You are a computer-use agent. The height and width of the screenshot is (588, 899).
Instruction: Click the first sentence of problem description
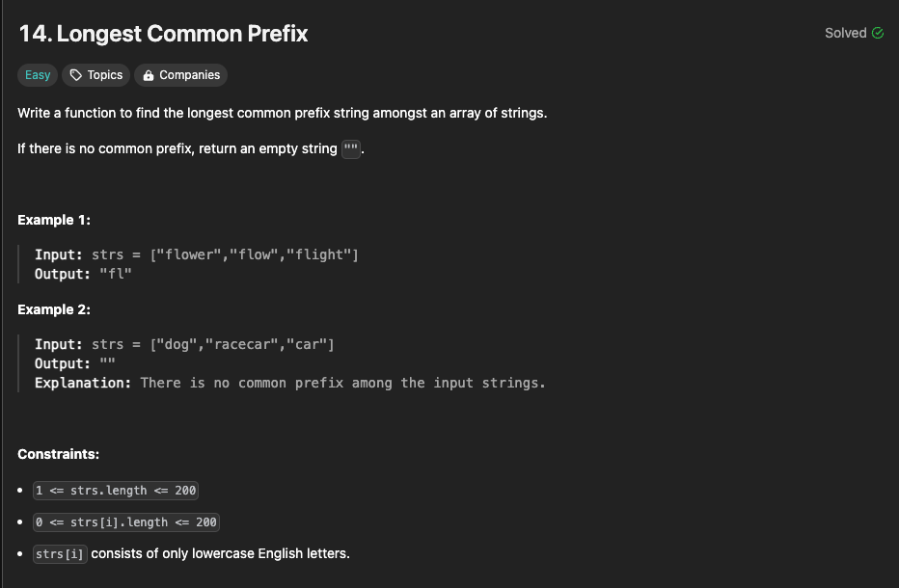pyautogui.click(x=282, y=113)
